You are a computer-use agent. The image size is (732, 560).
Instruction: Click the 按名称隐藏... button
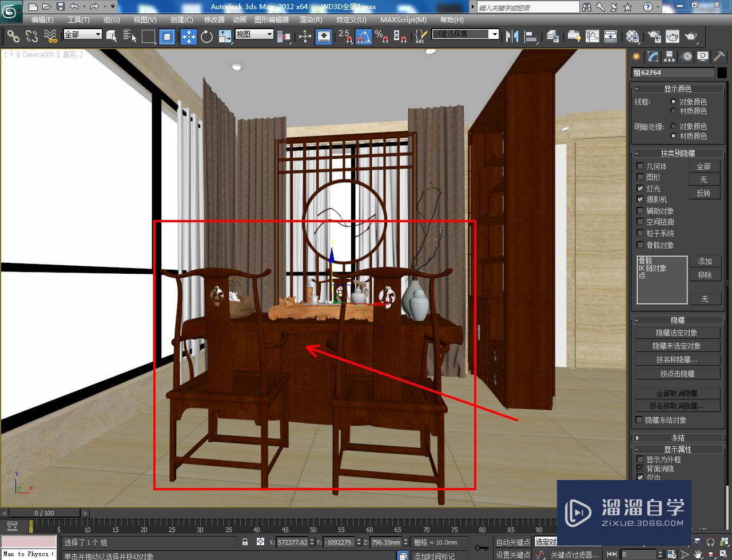(677, 359)
